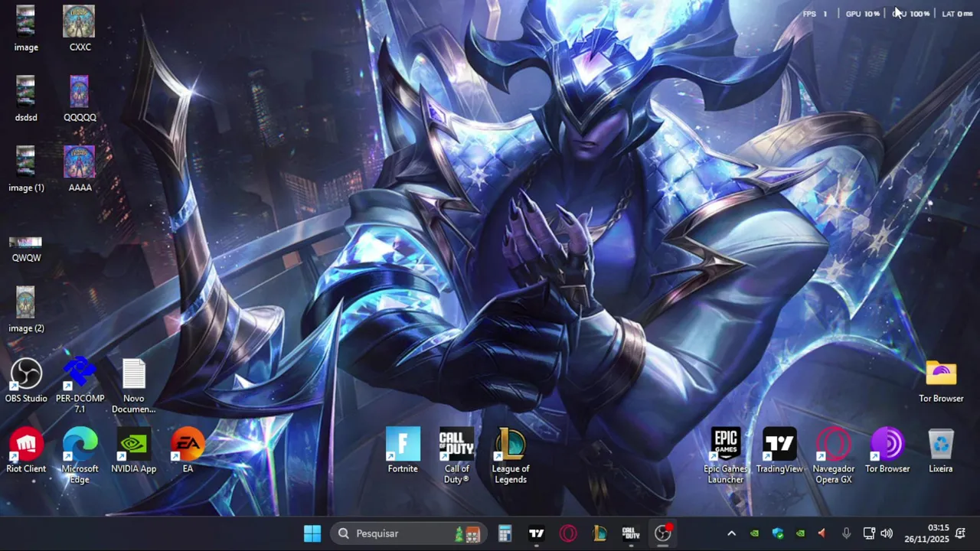The image size is (980, 551).
Task: Open Opera GX from the taskbar
Action: click(568, 533)
